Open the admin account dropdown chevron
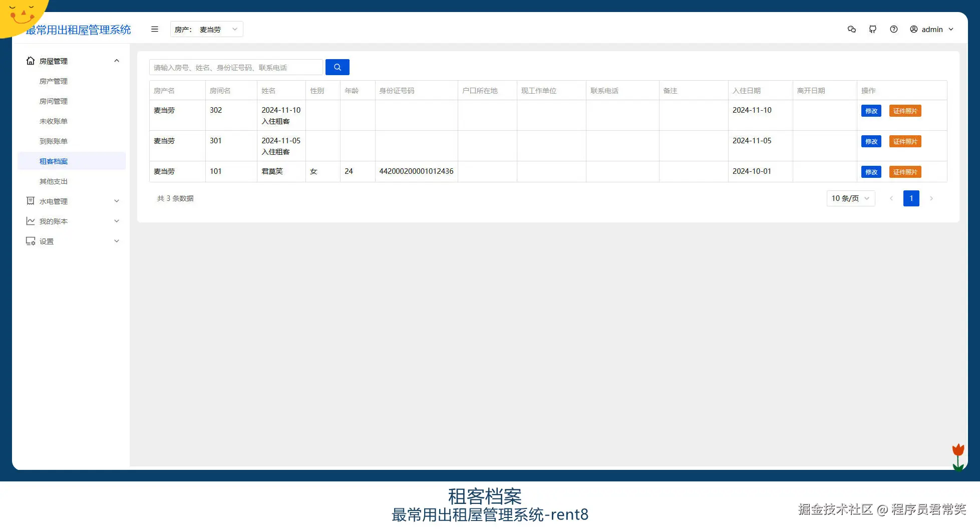The width and height of the screenshot is (980, 530). [x=951, y=29]
